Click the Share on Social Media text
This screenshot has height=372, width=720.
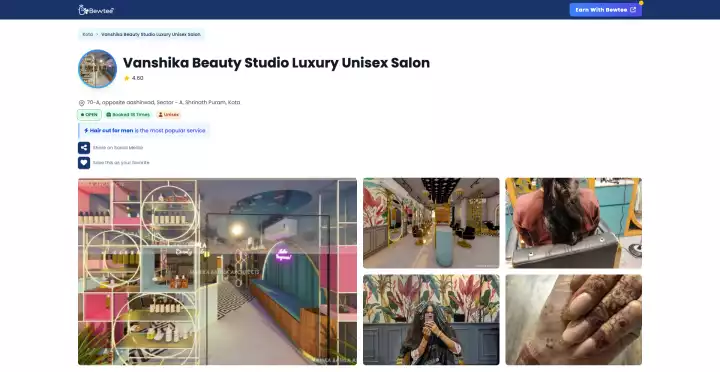tap(118, 148)
